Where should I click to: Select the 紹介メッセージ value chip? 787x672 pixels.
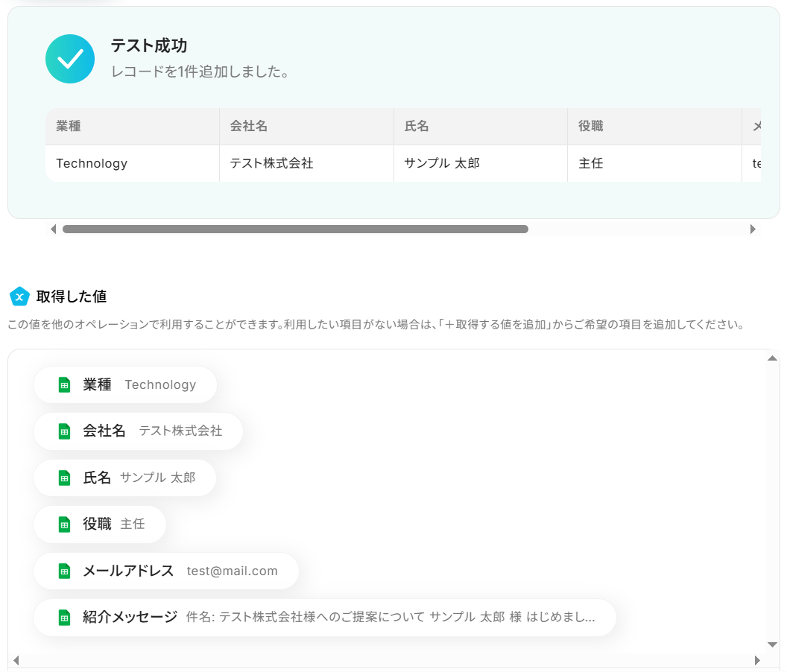[x=325, y=618]
